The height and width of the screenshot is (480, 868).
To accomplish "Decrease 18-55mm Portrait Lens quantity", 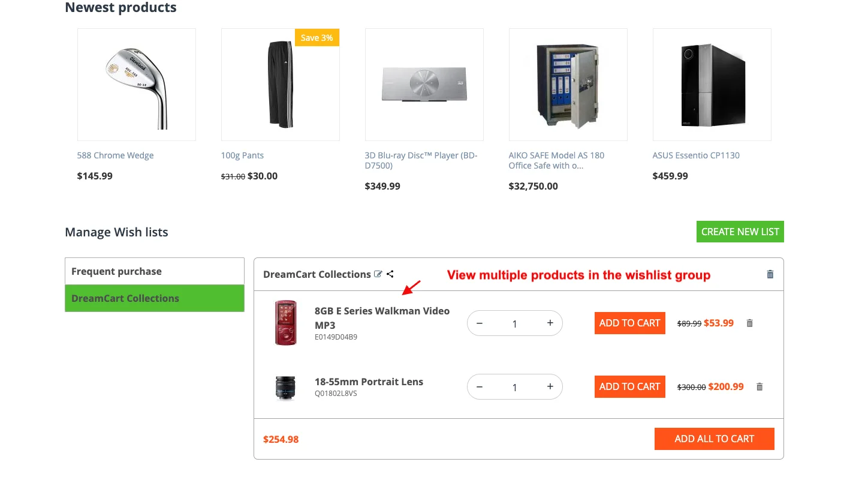I will (480, 387).
